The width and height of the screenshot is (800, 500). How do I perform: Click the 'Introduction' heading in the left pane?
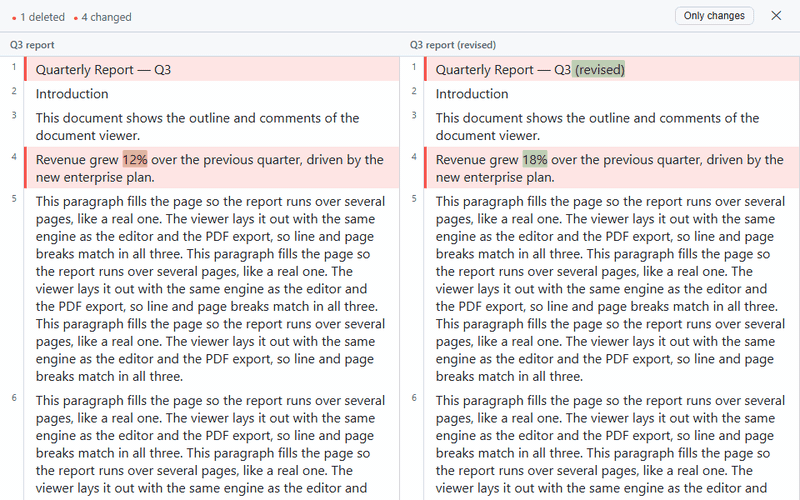tap(72, 94)
